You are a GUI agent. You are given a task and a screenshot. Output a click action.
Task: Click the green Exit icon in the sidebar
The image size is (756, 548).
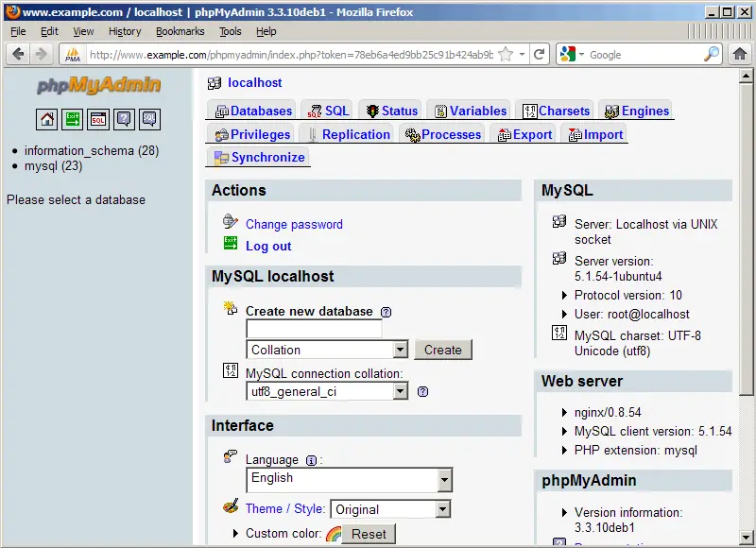point(73,119)
